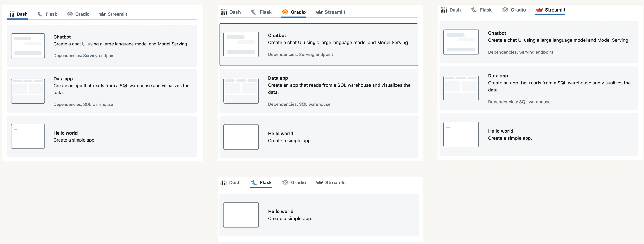Select the Dash tab label in the Gradio-selected panel
This screenshot has height=244, width=644.
point(235,12)
